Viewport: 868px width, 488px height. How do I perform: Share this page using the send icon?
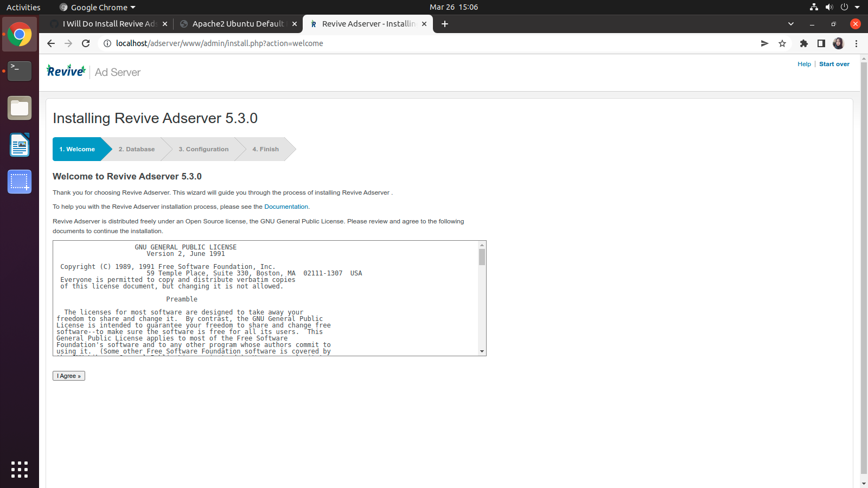pos(764,43)
